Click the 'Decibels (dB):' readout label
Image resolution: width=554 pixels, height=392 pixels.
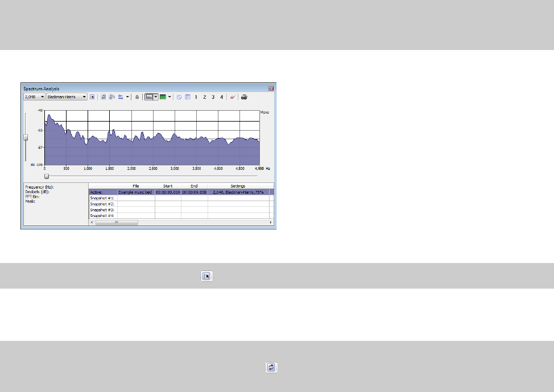click(x=37, y=192)
